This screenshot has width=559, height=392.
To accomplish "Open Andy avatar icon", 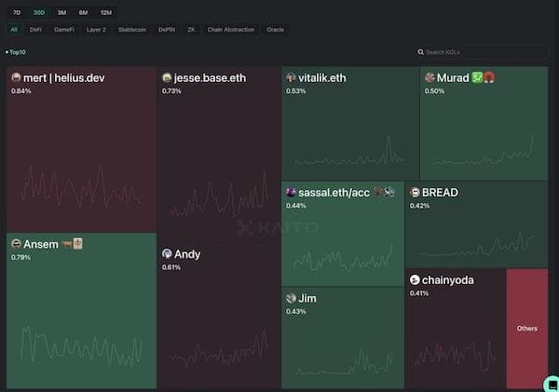I will (x=167, y=253).
